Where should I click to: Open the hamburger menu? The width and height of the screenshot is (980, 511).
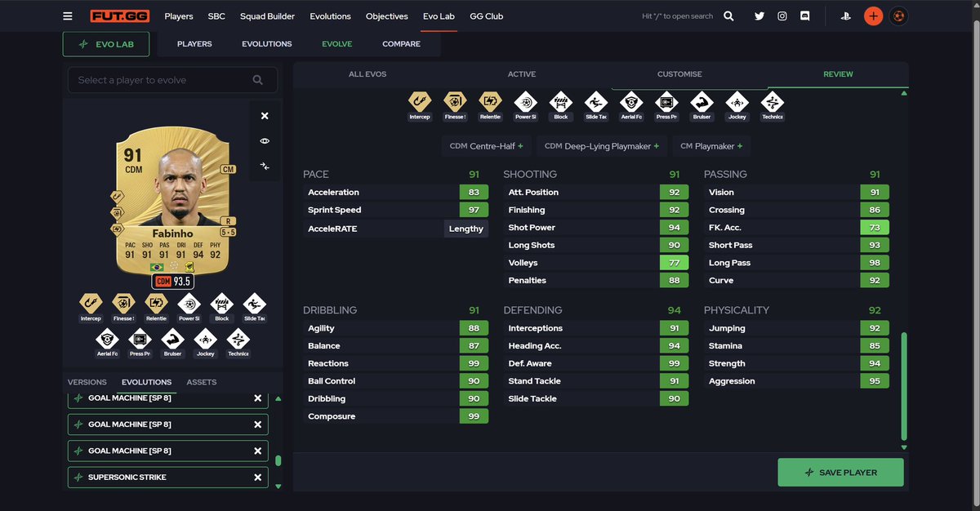click(x=68, y=16)
